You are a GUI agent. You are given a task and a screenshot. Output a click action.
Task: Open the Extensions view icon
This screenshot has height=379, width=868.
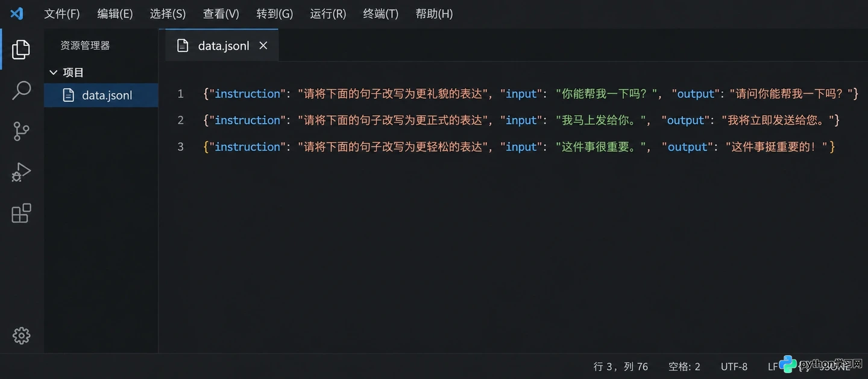pos(21,213)
